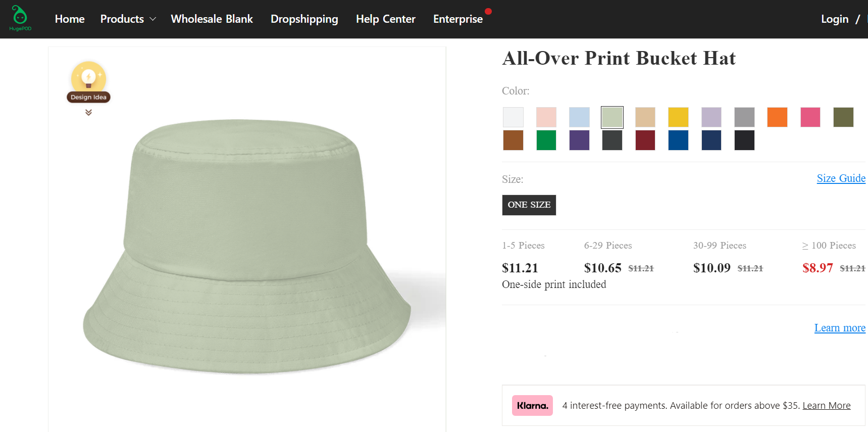868x432 pixels.
Task: Click the HugePOD logo
Action: click(x=20, y=18)
